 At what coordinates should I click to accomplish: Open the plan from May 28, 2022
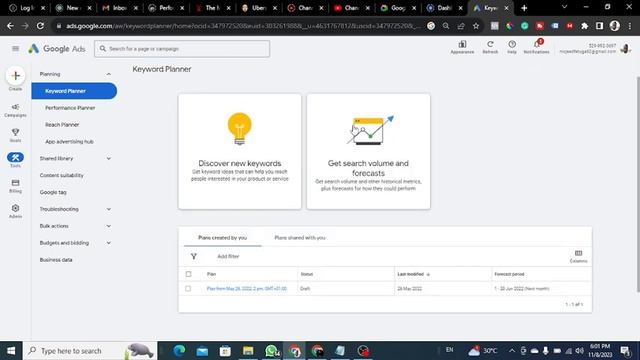point(247,289)
